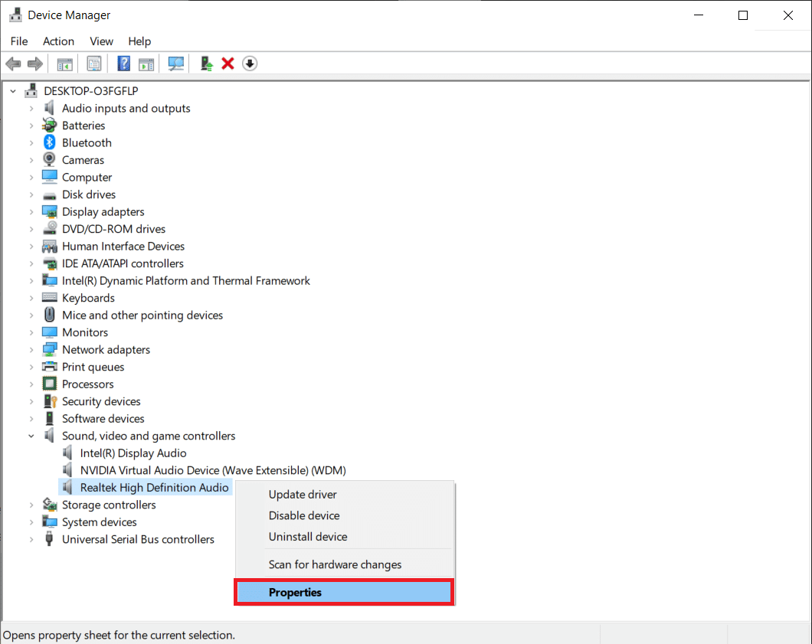Open the Help menu
The height and width of the screenshot is (644, 812).
(x=139, y=41)
